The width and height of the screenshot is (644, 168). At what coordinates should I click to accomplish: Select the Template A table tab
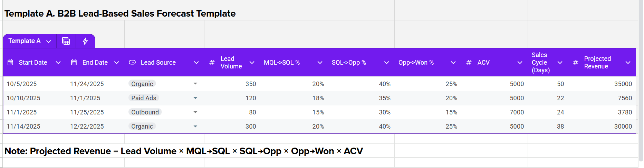tap(25, 41)
